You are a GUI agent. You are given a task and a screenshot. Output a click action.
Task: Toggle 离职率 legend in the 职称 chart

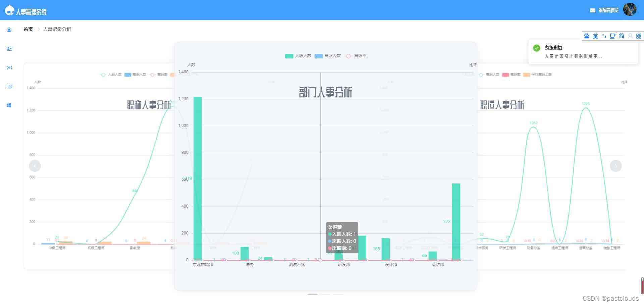[158, 75]
